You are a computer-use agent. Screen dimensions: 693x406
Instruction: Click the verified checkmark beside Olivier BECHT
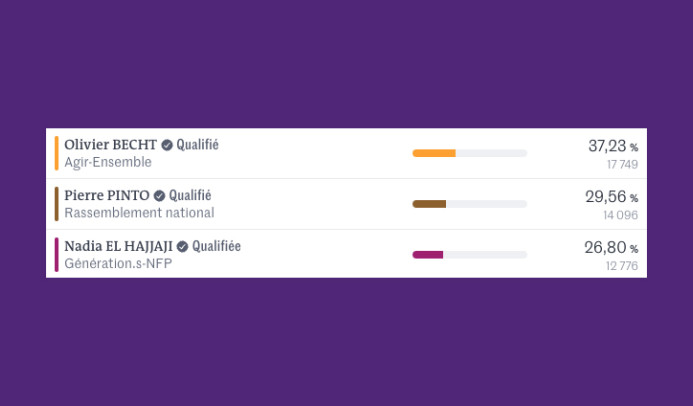(167, 145)
